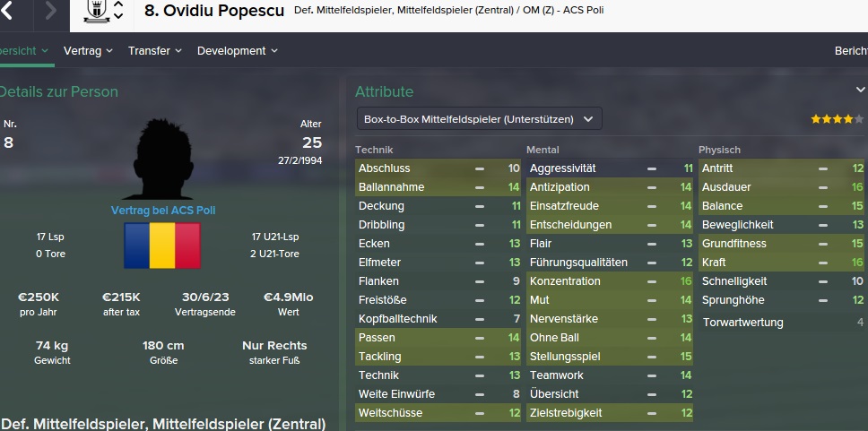Select the Konzentration attribute row

[610, 281]
